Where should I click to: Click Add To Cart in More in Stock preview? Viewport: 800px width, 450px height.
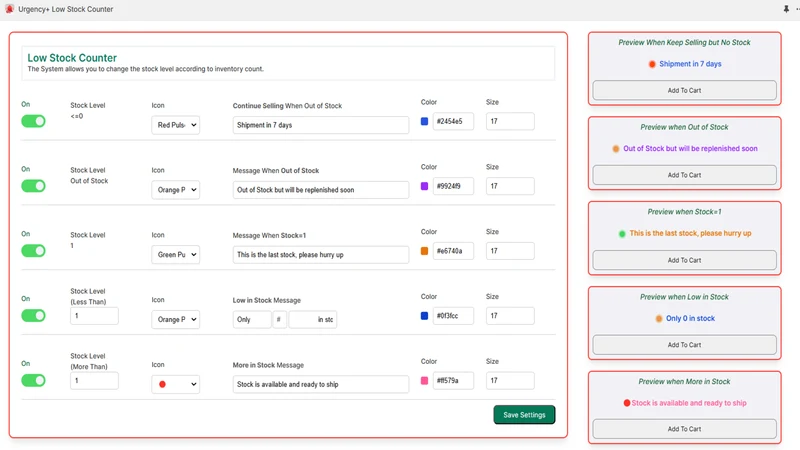[x=684, y=429]
